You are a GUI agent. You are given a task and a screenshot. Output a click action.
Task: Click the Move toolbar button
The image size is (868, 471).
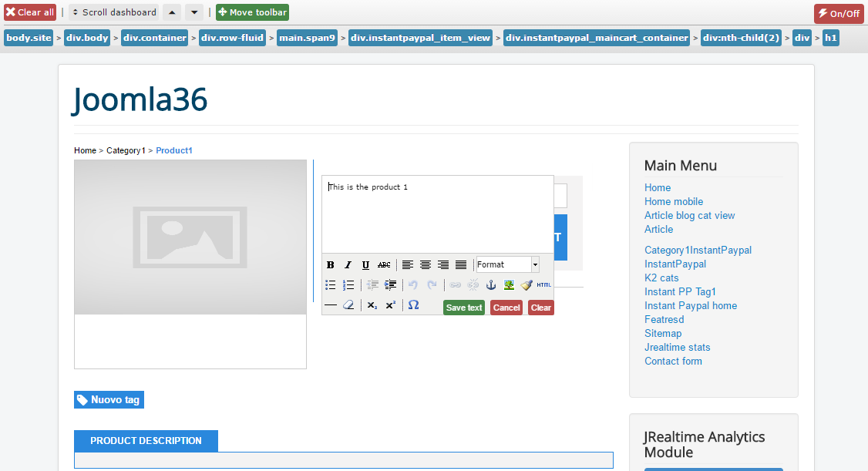pyautogui.click(x=252, y=12)
